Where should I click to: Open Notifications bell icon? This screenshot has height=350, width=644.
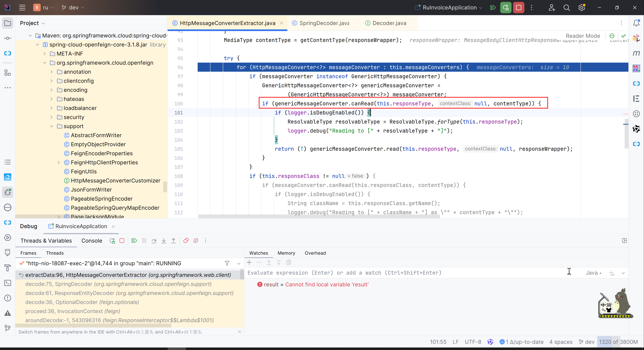pyautogui.click(x=636, y=23)
